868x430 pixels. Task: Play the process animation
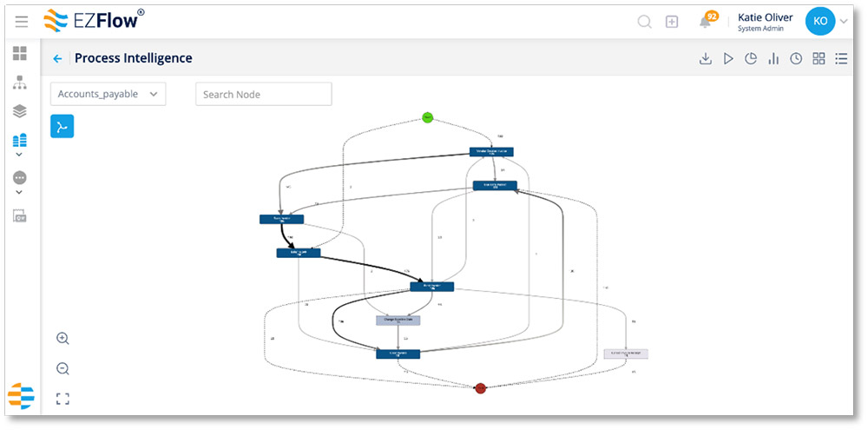[728, 59]
